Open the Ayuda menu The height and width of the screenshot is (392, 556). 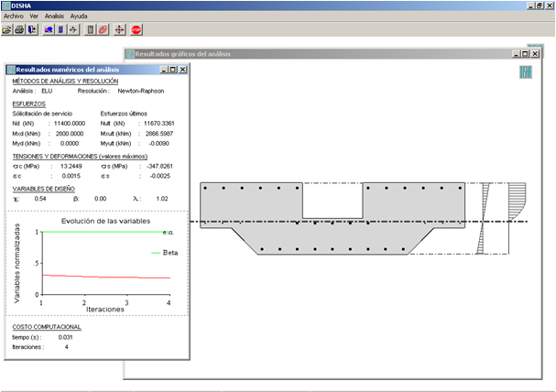[79, 16]
